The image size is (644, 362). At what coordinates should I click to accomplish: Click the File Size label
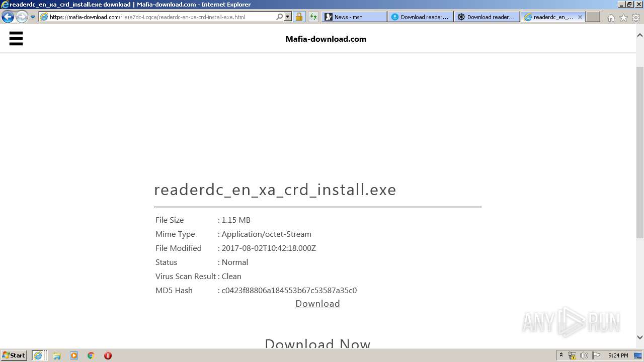point(170,220)
